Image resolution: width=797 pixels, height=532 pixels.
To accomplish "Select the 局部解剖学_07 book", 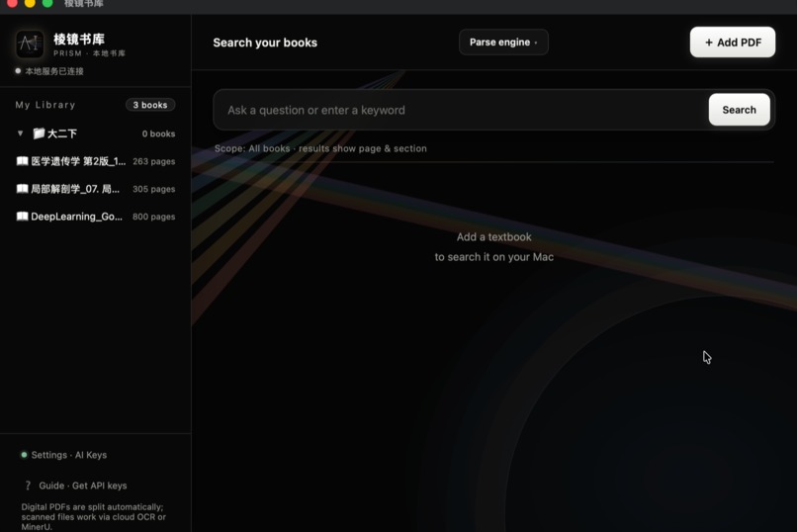I will pyautogui.click(x=96, y=189).
